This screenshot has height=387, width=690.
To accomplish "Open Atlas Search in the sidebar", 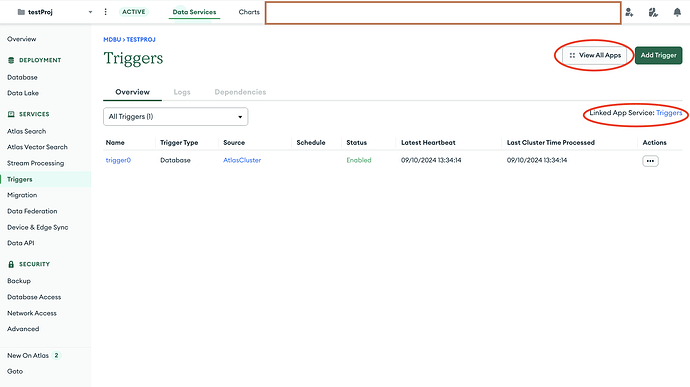I will 26,131.
